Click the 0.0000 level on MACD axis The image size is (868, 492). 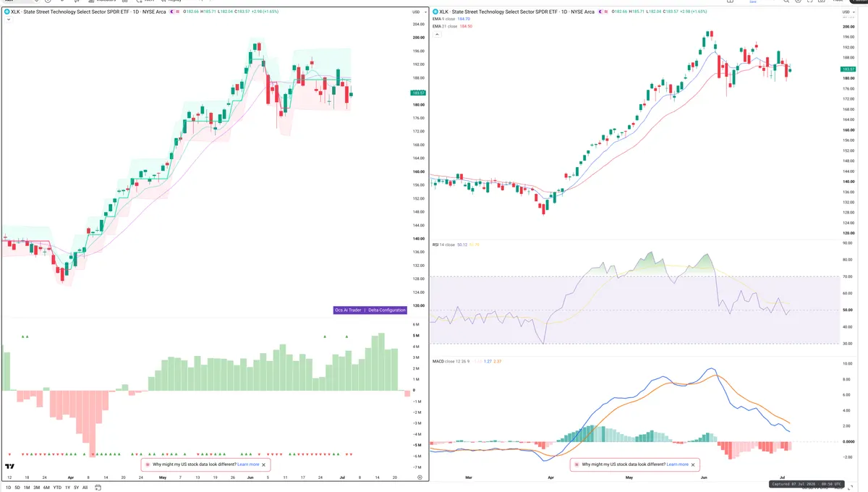[848, 441]
